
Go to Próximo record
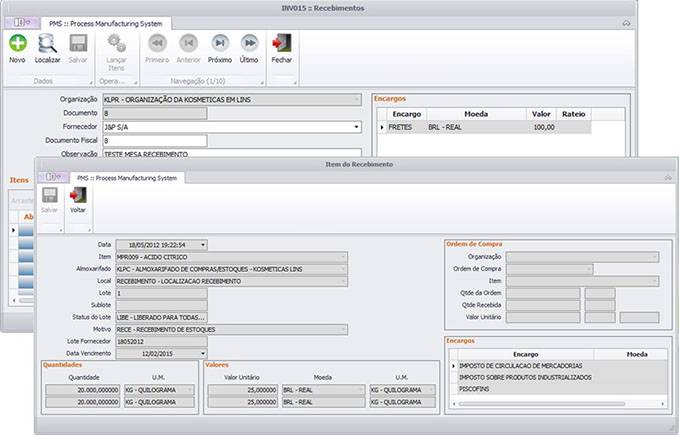(x=220, y=43)
